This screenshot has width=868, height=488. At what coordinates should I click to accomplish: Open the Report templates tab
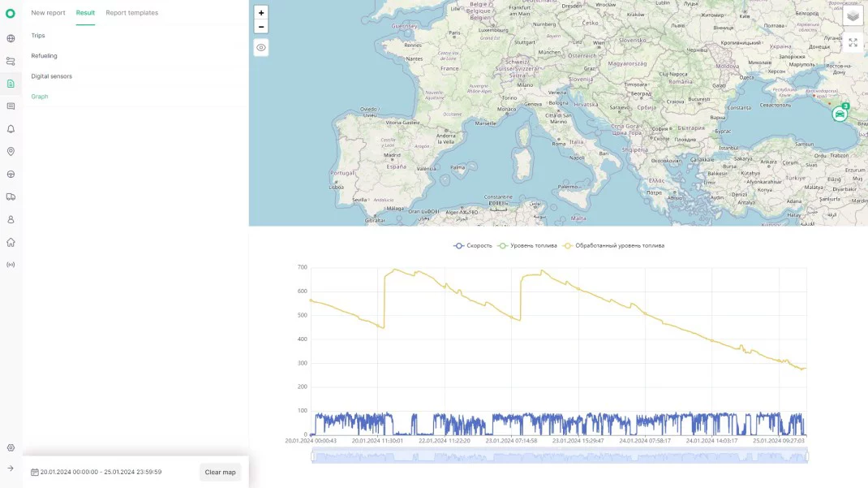click(131, 13)
